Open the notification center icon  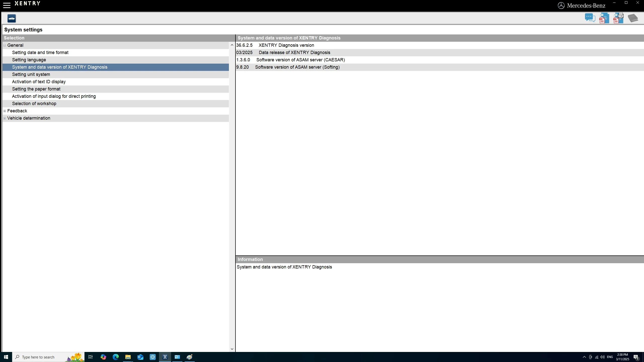tap(636, 357)
